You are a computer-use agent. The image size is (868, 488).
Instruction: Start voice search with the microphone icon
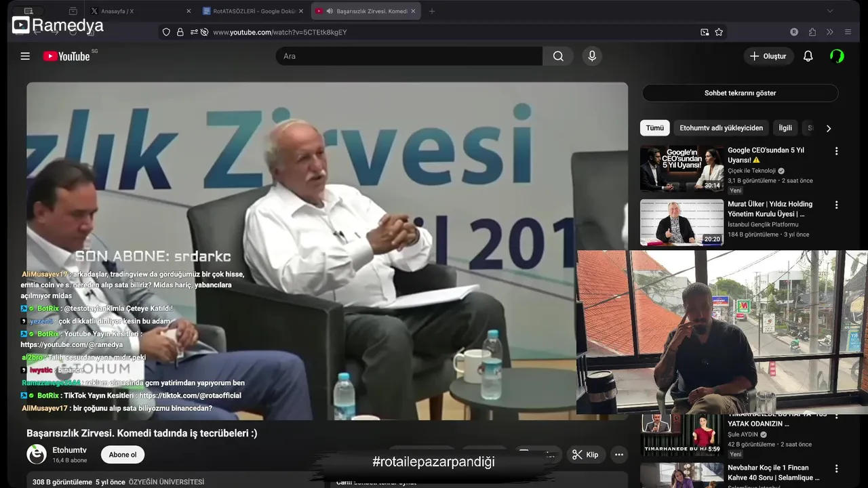(592, 56)
